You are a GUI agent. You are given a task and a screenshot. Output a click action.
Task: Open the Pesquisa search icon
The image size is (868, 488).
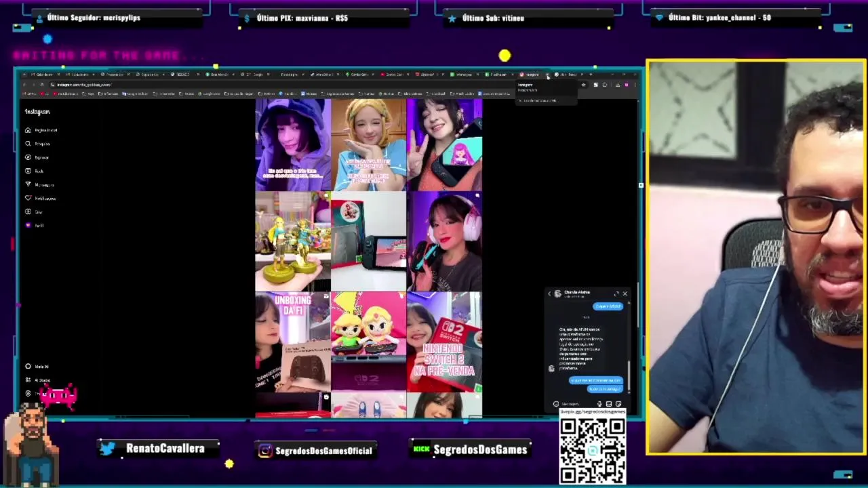click(x=28, y=144)
